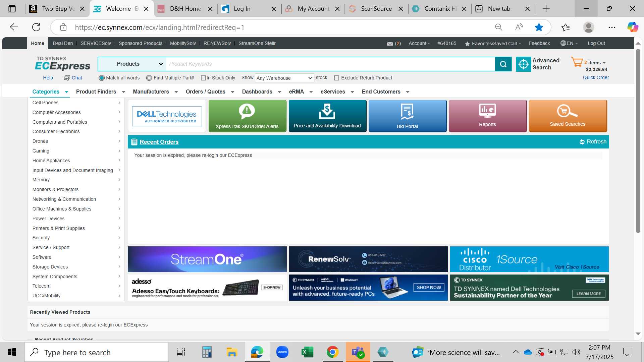
Task: Open the Cisco 1Source banner
Action: pyautogui.click(x=529, y=259)
